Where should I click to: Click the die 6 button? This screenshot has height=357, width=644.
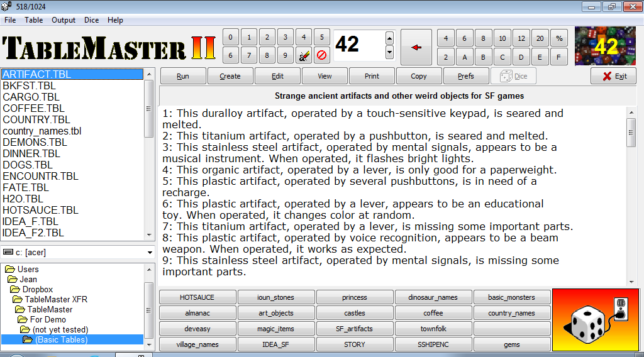464,38
